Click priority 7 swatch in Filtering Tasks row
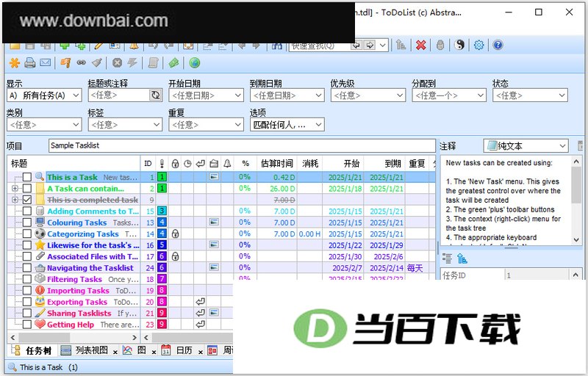This screenshot has height=376, width=588. tap(162, 279)
